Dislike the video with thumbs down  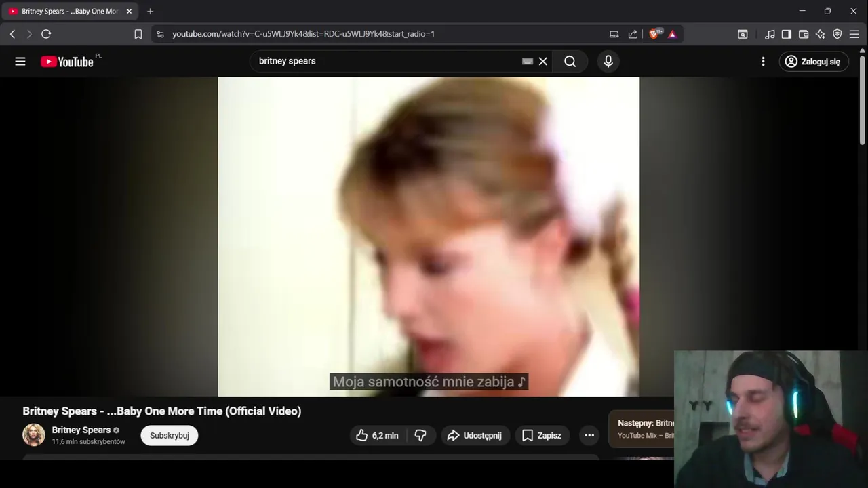coord(420,435)
